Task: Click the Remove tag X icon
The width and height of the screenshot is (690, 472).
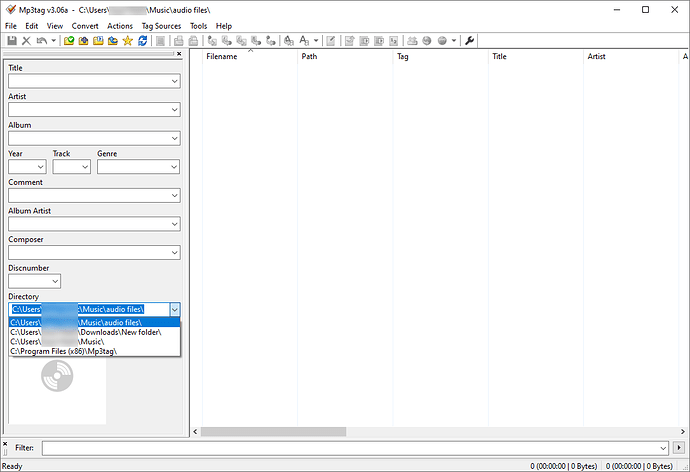Action: pyautogui.click(x=26, y=41)
